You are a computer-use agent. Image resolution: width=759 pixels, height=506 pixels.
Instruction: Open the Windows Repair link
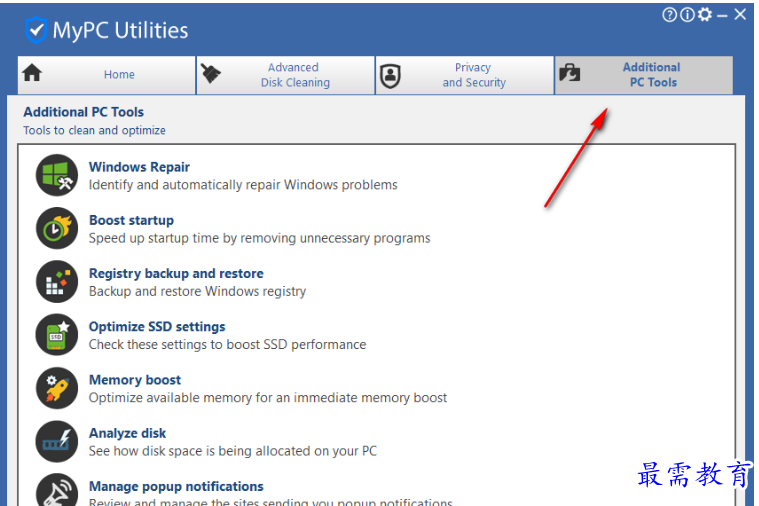coord(139,167)
